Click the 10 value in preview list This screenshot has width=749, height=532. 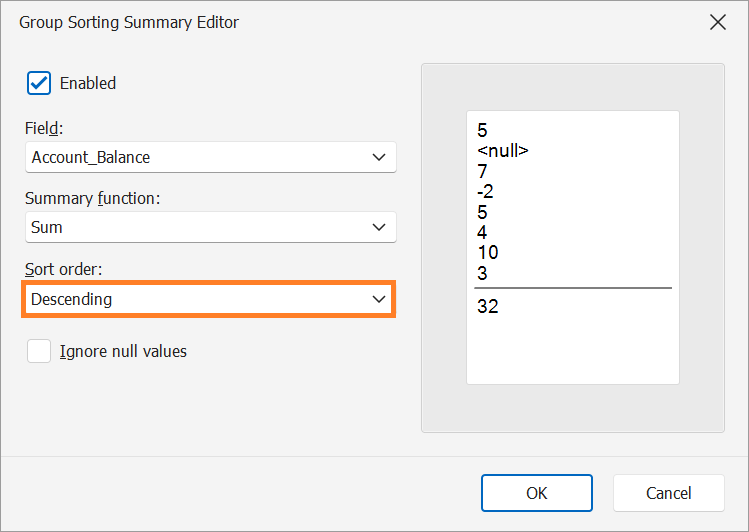pyautogui.click(x=488, y=252)
